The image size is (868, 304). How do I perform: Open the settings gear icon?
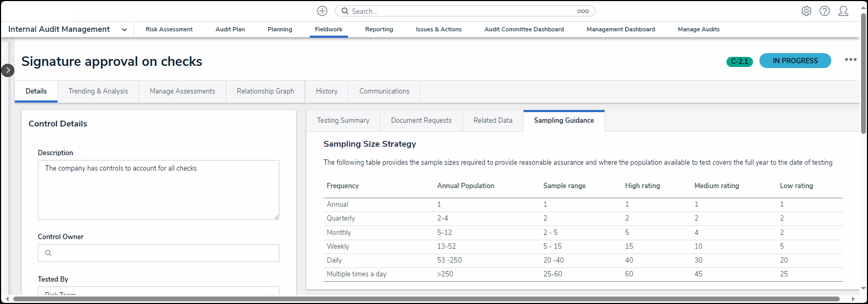806,11
